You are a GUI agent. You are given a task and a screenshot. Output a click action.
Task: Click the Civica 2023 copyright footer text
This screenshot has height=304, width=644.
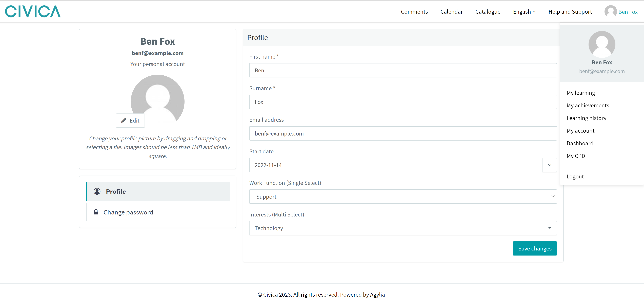tap(321, 294)
